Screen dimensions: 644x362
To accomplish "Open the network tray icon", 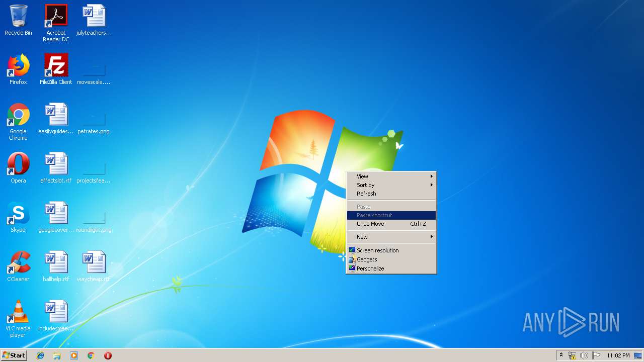I will coord(572,355).
